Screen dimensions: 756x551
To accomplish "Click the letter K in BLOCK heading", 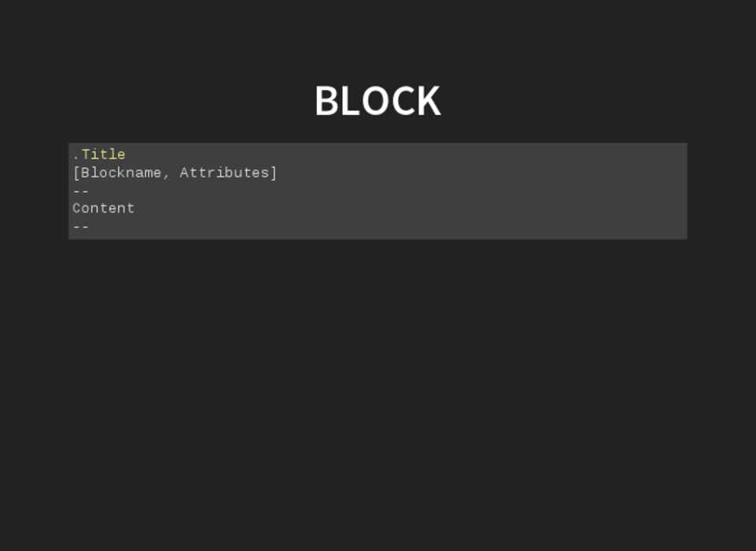I will point(428,102).
